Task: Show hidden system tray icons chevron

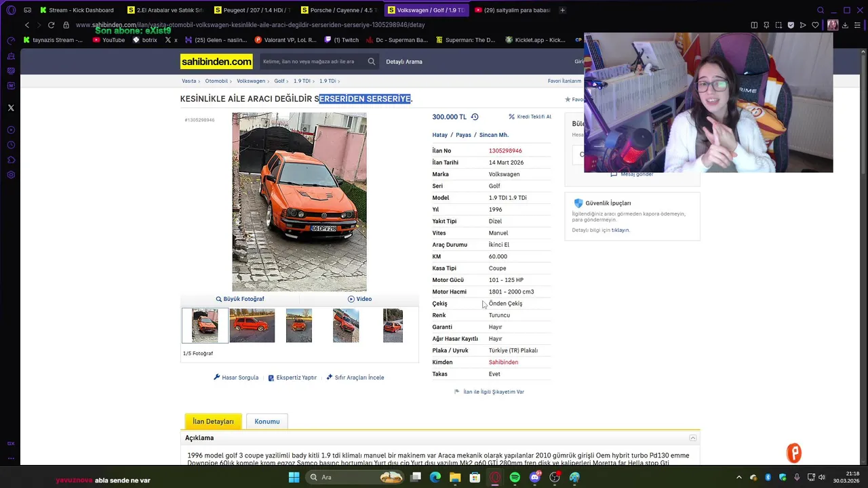Action: pyautogui.click(x=738, y=477)
